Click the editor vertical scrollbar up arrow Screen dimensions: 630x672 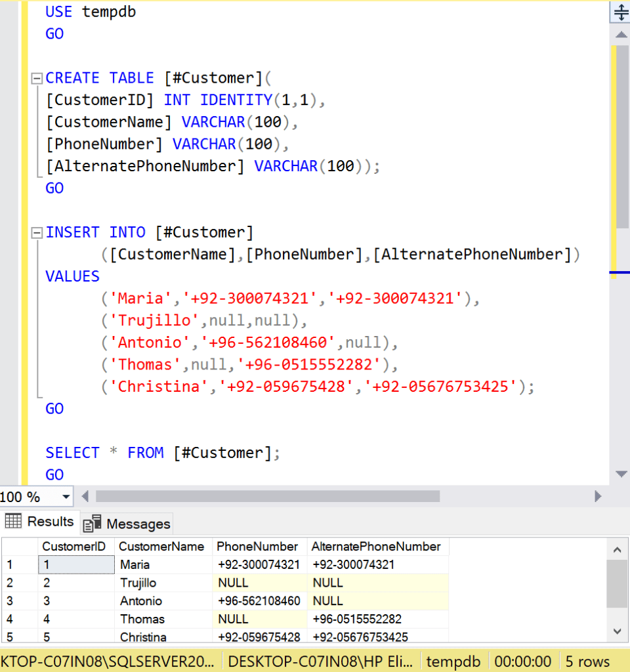620,34
